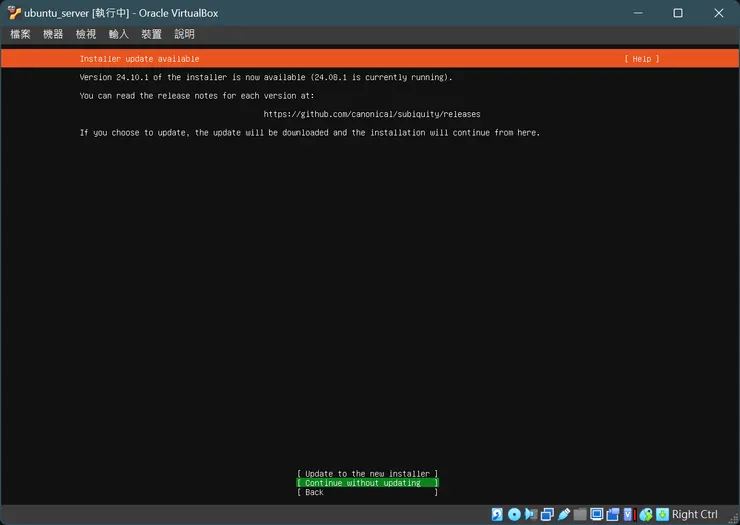The width and height of the screenshot is (740, 525).
Task: Open the installer Help option
Action: coord(642,59)
